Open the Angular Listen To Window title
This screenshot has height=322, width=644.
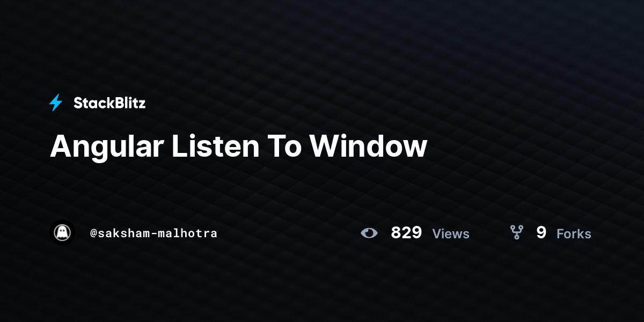pyautogui.click(x=238, y=146)
